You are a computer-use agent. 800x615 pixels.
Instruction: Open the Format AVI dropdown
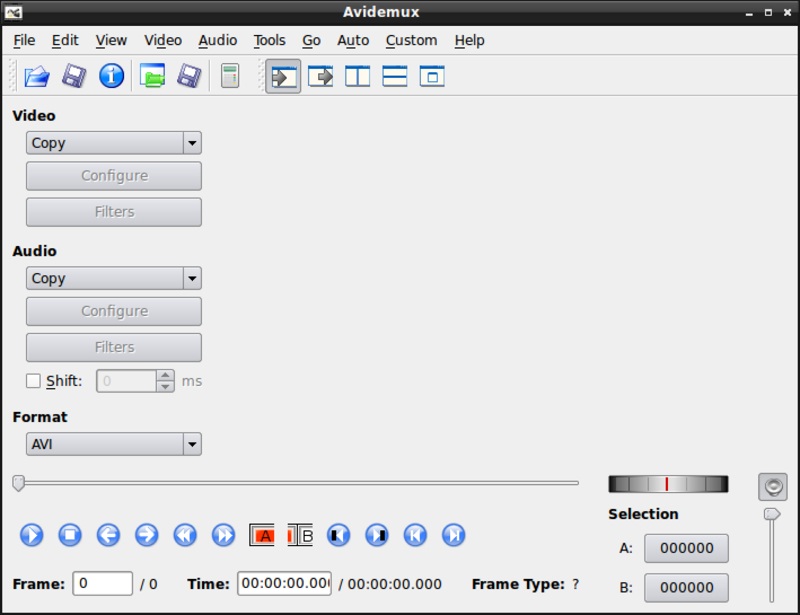click(x=114, y=444)
